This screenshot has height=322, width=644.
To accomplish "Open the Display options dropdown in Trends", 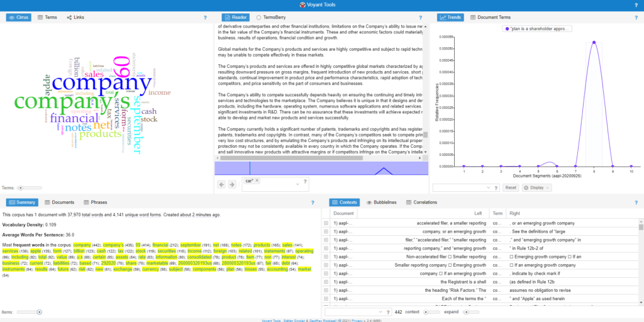I will (537, 187).
